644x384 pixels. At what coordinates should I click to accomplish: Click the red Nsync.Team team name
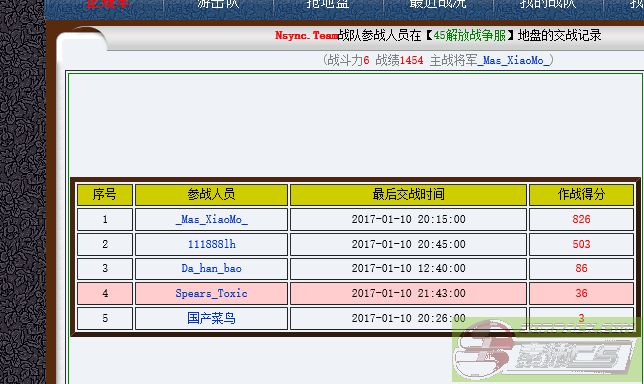coord(306,35)
